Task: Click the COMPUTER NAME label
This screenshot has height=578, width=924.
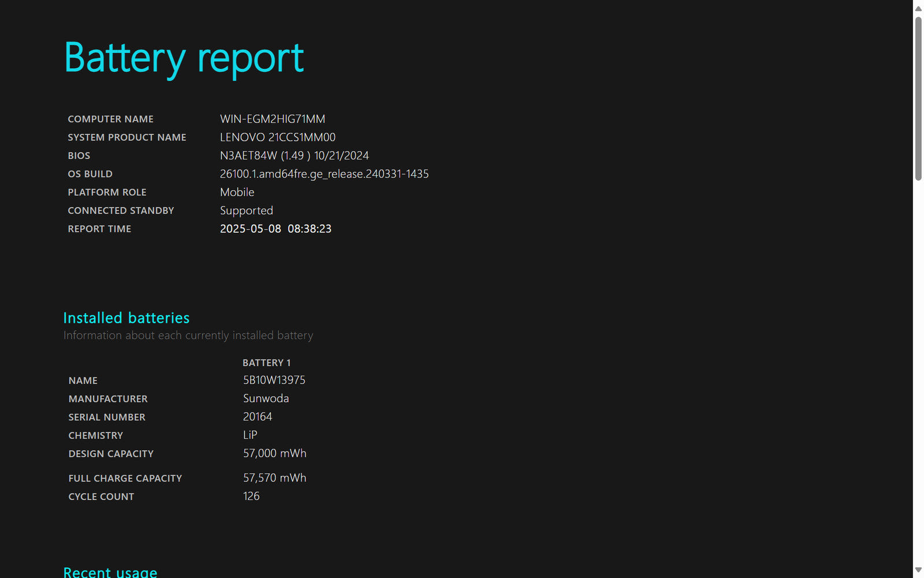Action: [111, 119]
